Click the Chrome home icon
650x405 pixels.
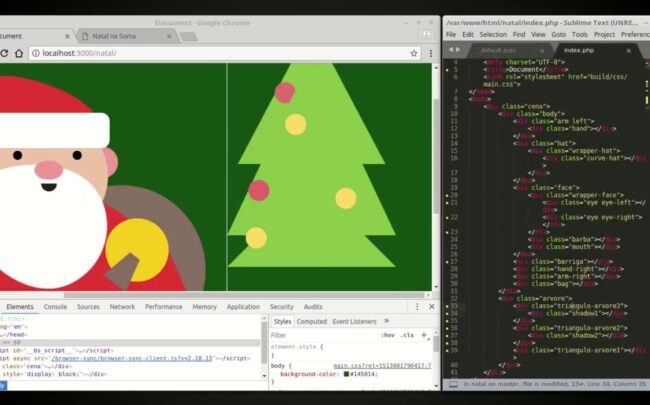19,53
